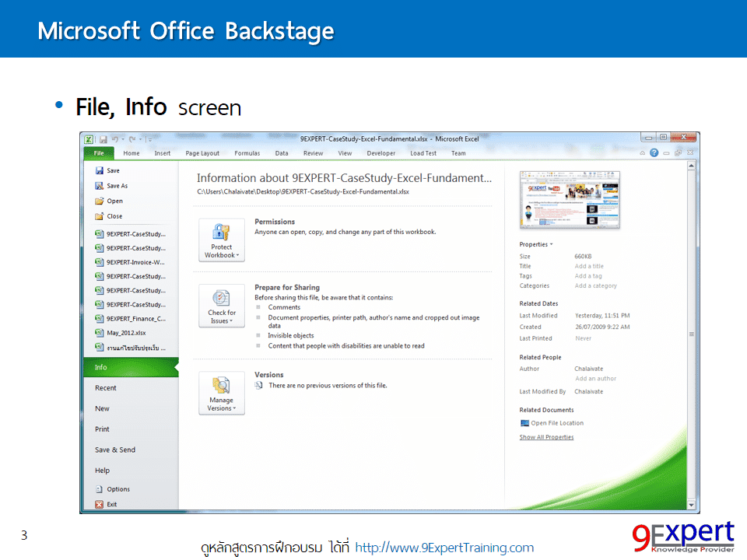Open Protect Workbook using its padlock icon
The image size is (747, 560).
221,233
